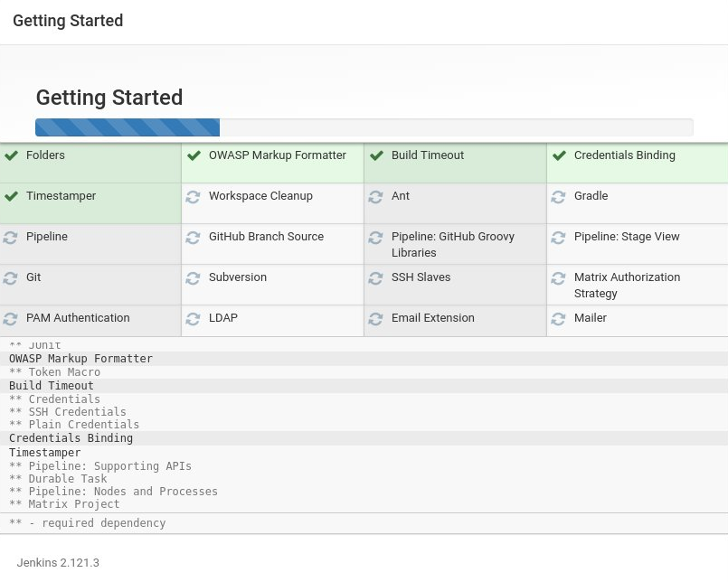Click the pending sync icon for Workspace Cleanup

pyautogui.click(x=193, y=197)
